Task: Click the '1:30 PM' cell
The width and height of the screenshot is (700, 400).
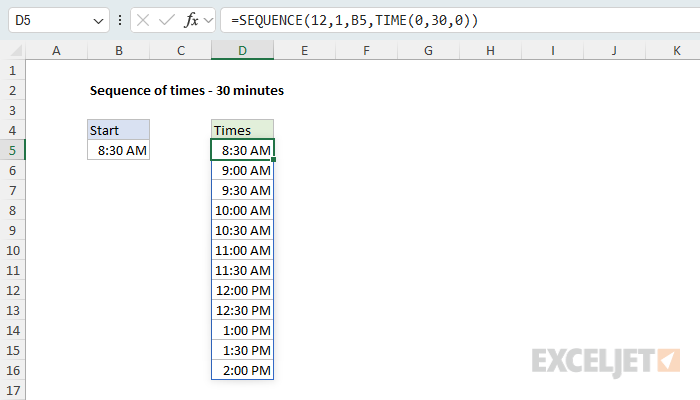Action: tap(242, 350)
